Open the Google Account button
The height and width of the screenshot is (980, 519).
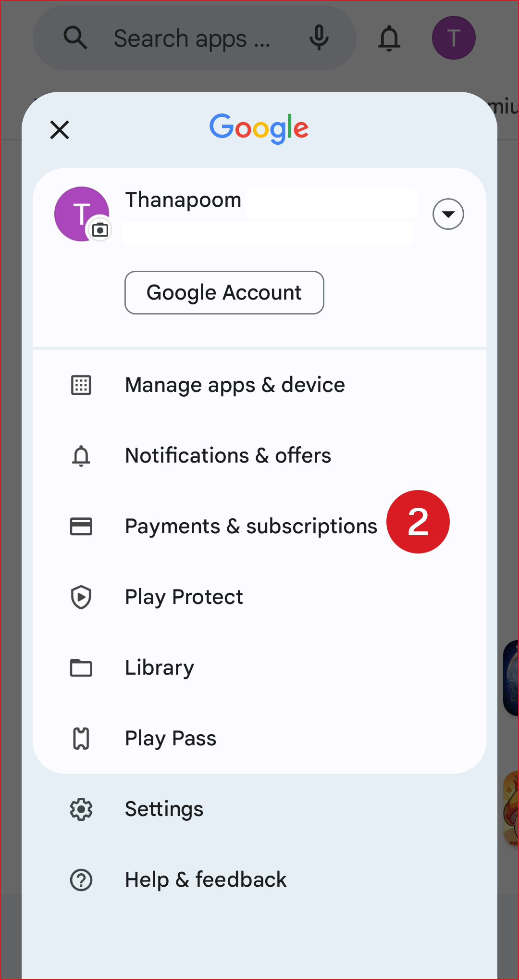[224, 292]
